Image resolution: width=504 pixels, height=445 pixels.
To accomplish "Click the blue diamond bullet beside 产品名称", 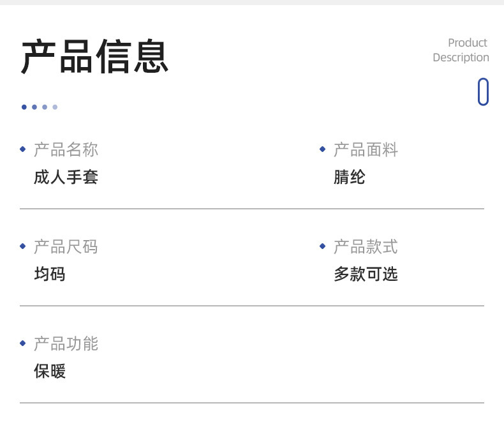I will tap(23, 149).
